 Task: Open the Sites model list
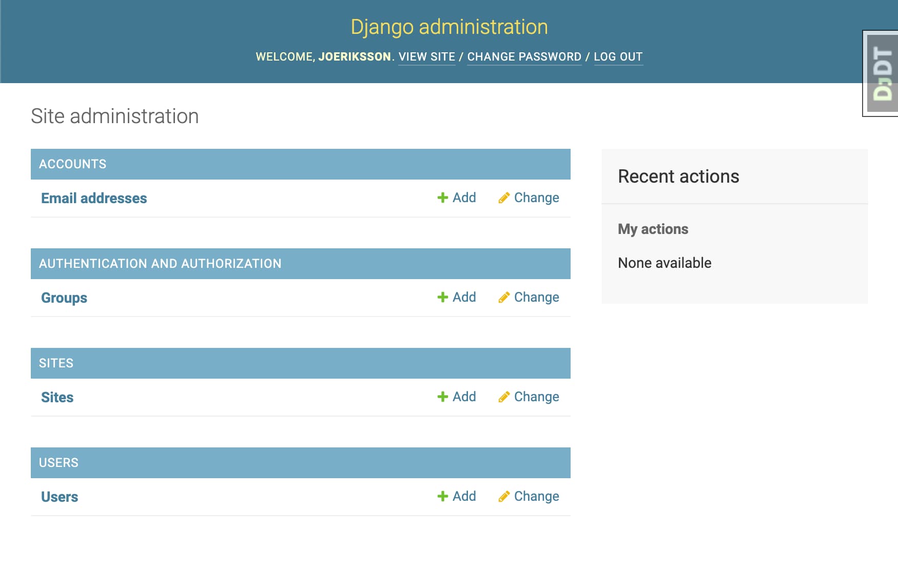[57, 397]
